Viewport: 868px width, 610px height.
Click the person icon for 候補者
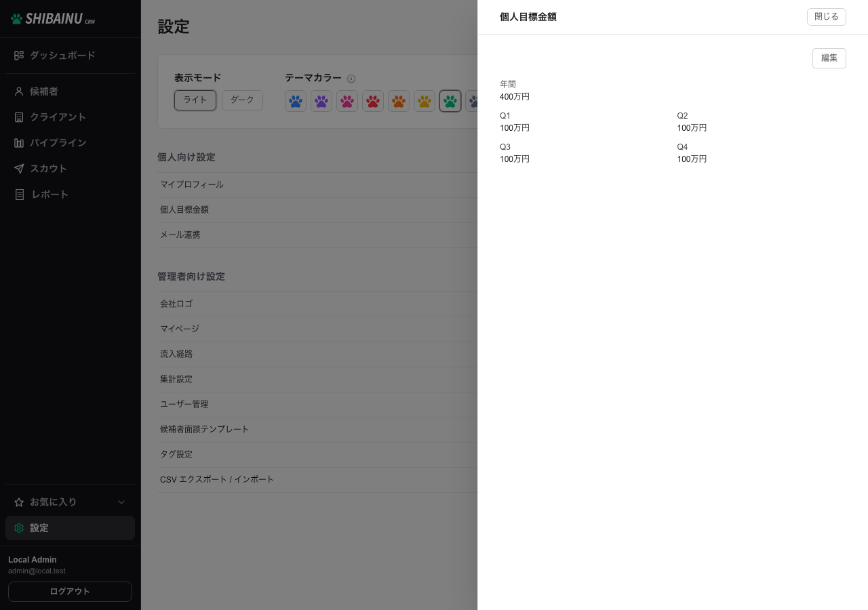coord(19,91)
